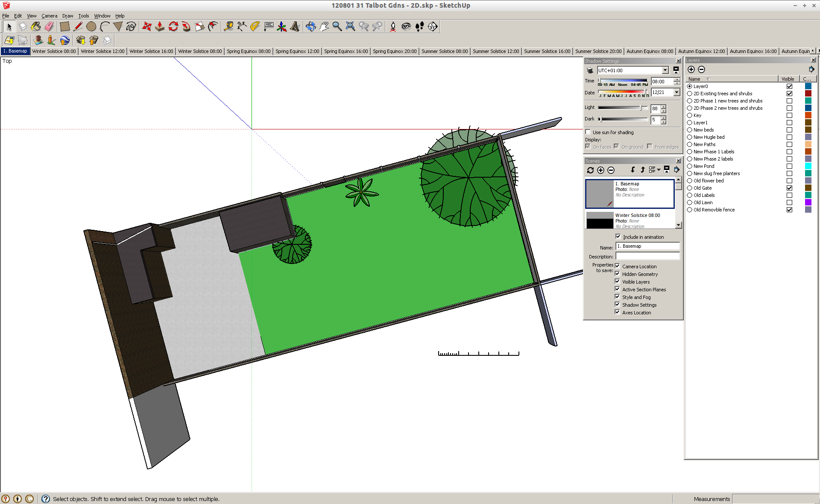Make New Paths the active layer
The width and height of the screenshot is (820, 504).
tap(689, 144)
